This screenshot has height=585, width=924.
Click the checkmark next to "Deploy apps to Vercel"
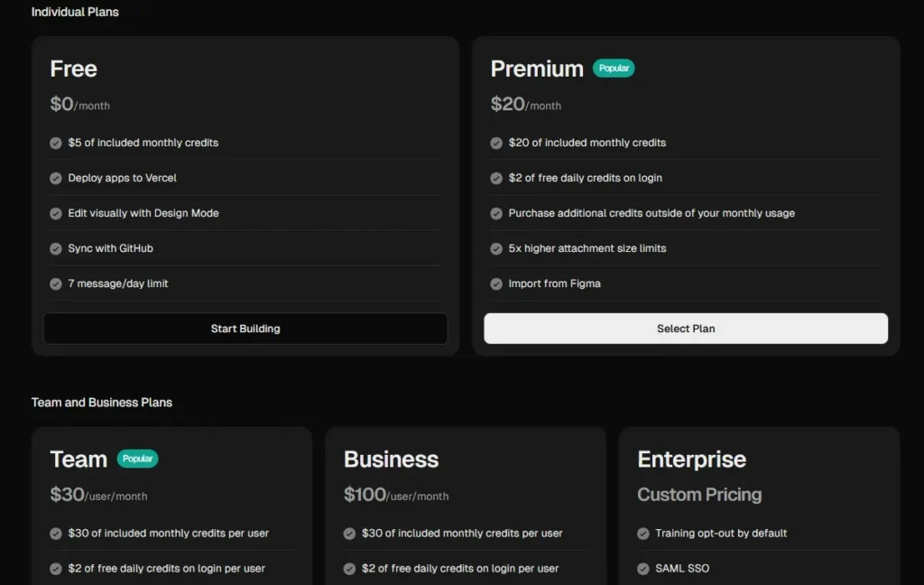point(56,178)
